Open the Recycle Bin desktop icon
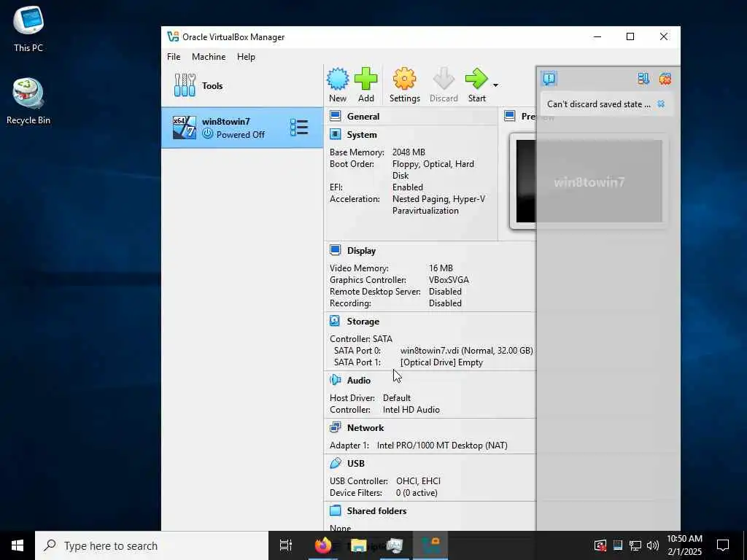Viewport: 747px width, 560px height. pos(28,101)
